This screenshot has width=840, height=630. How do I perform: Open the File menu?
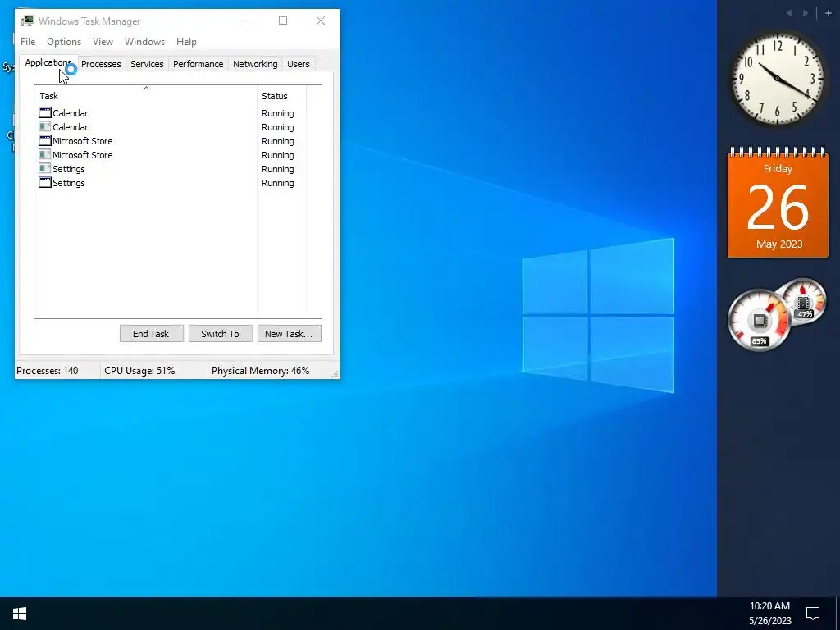[28, 42]
